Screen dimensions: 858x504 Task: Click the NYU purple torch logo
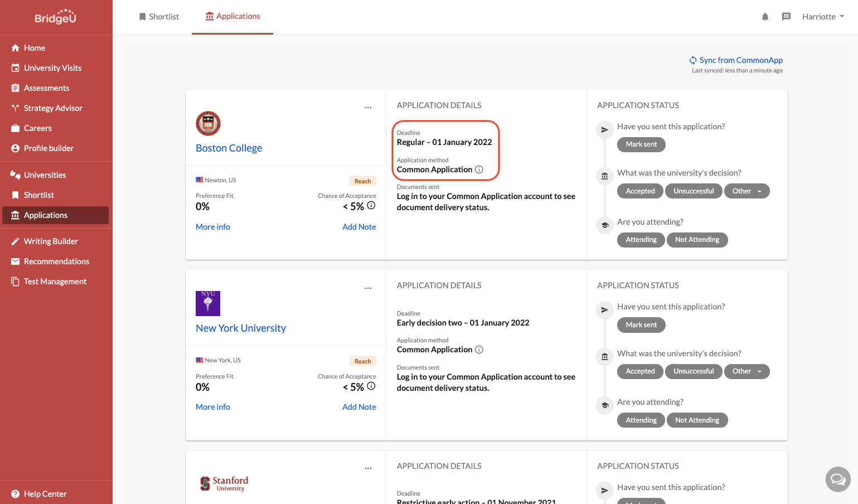[x=208, y=303]
